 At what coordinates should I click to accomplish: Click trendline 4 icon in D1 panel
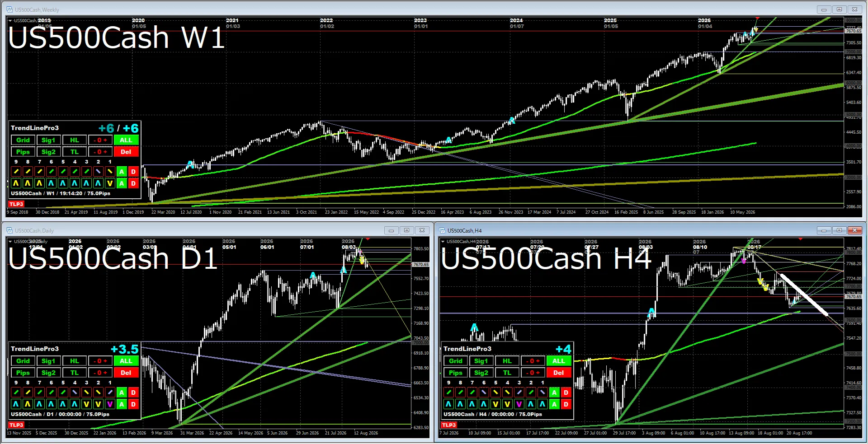(75, 393)
